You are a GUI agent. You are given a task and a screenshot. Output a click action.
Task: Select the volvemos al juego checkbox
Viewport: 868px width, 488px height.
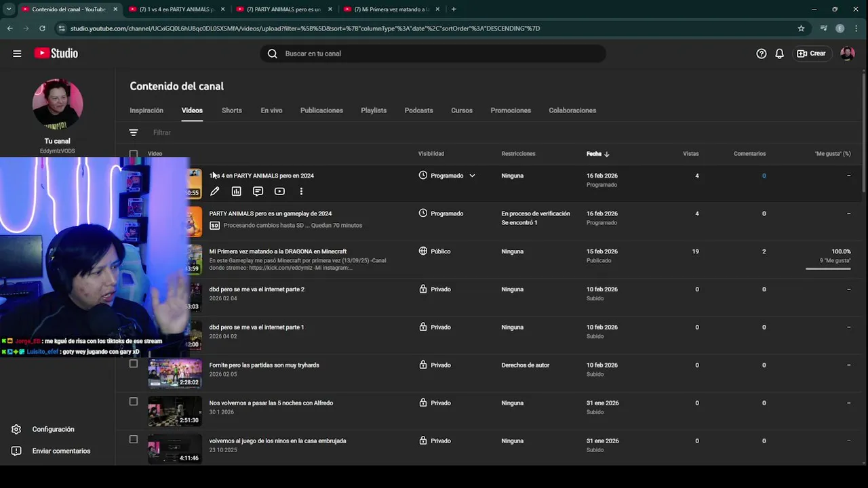tap(134, 440)
